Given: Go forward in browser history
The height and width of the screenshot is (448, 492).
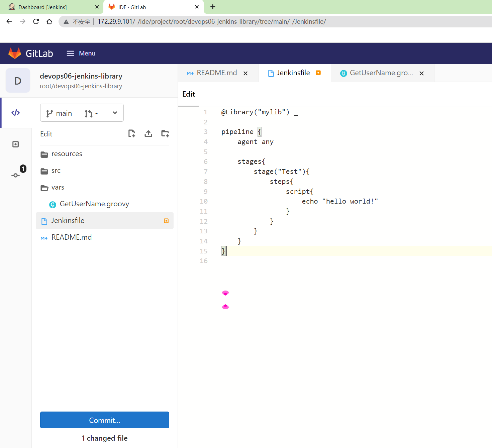Looking at the screenshot, I should (x=23, y=21).
